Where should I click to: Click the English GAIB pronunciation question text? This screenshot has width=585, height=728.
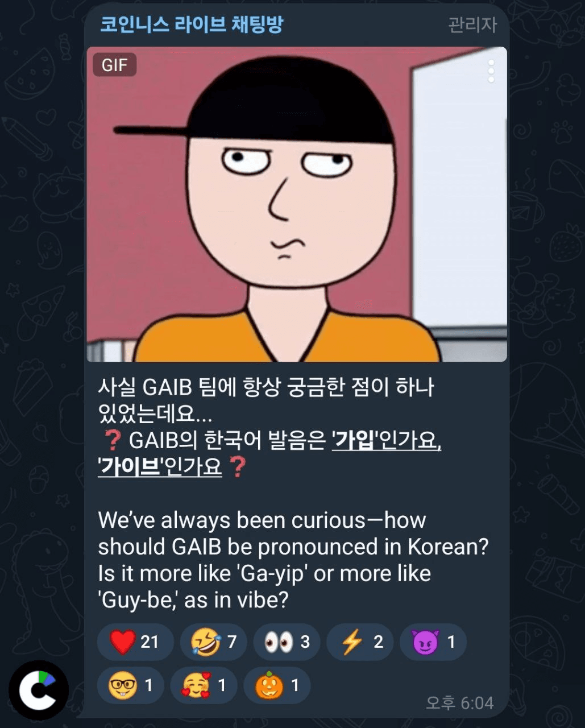[293, 560]
